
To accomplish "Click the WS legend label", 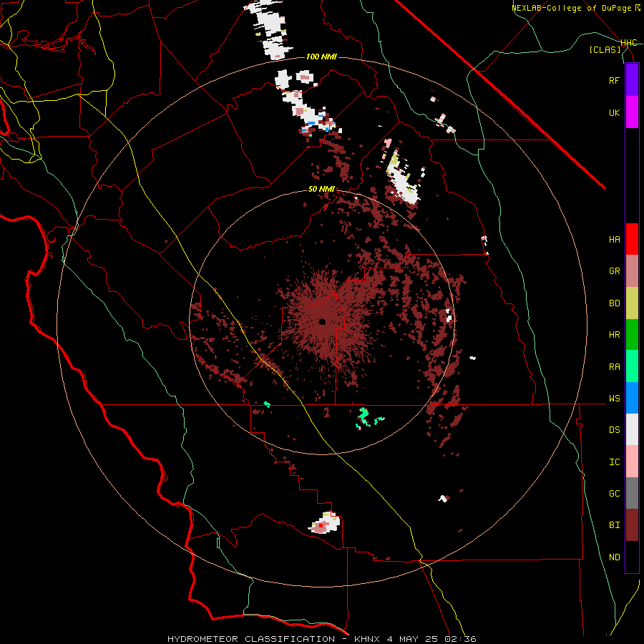I will pos(614,399).
